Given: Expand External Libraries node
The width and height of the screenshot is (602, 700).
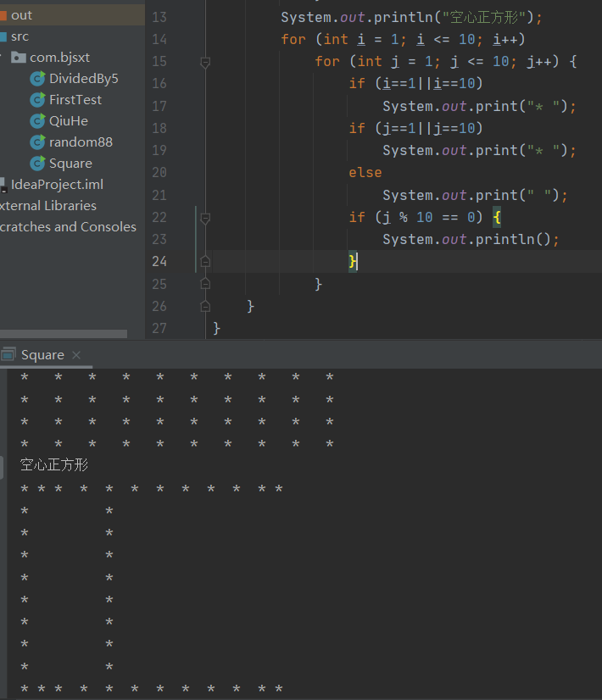Looking at the screenshot, I should point(48,206).
